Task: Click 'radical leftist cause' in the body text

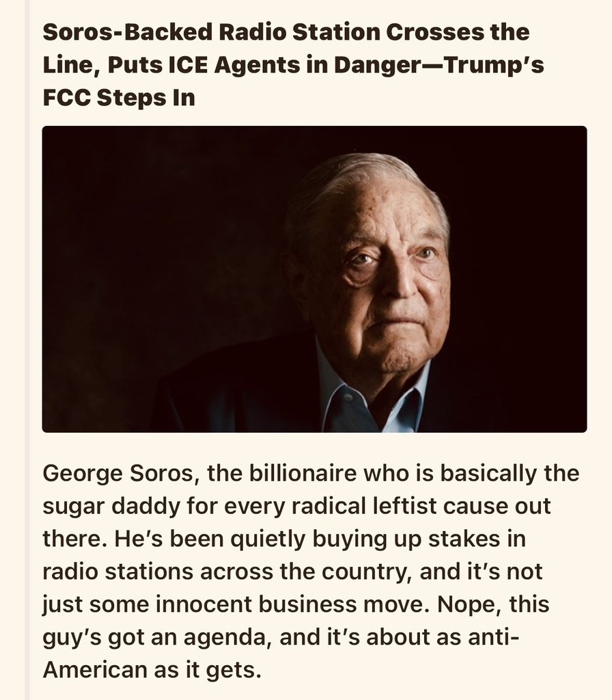Action: (365, 506)
